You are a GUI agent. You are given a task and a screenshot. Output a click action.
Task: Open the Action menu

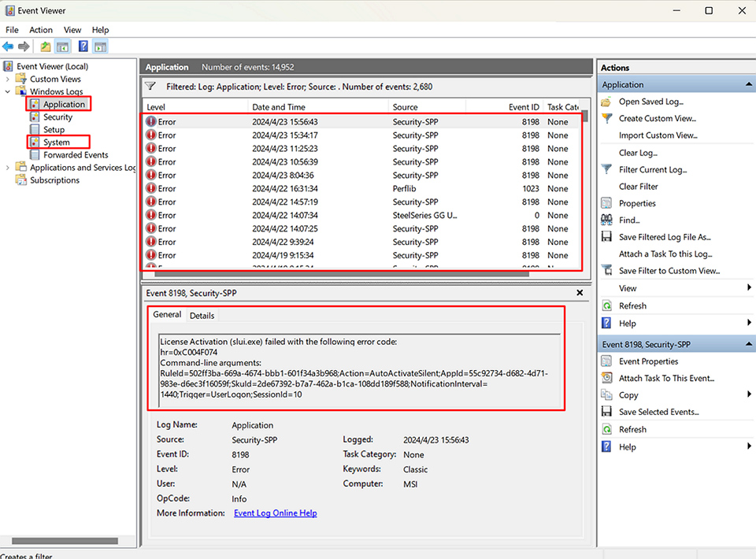tap(40, 29)
